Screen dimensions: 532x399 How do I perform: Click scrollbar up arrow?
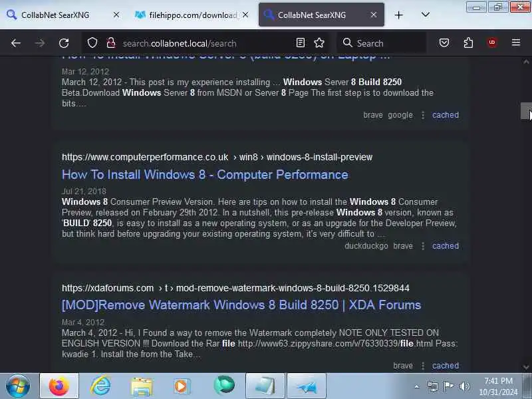point(526,62)
